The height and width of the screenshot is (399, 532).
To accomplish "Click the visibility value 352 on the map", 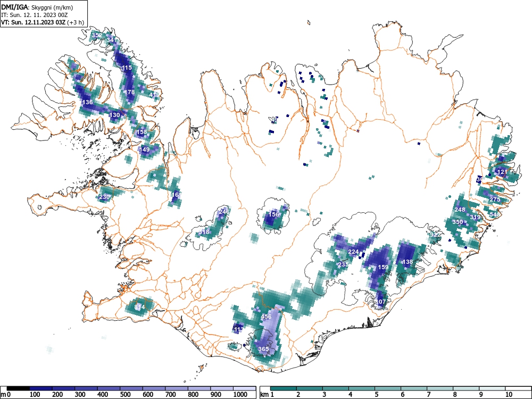I will coord(97,35).
